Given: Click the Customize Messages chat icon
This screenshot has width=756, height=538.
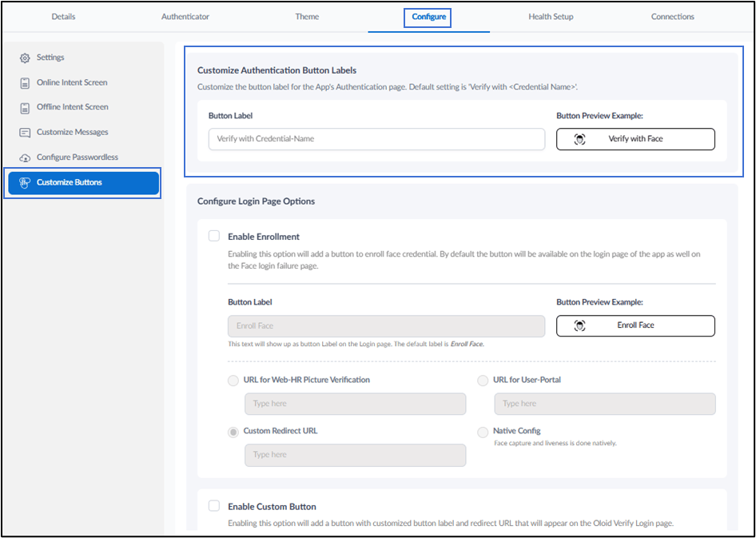Looking at the screenshot, I should click(x=25, y=133).
